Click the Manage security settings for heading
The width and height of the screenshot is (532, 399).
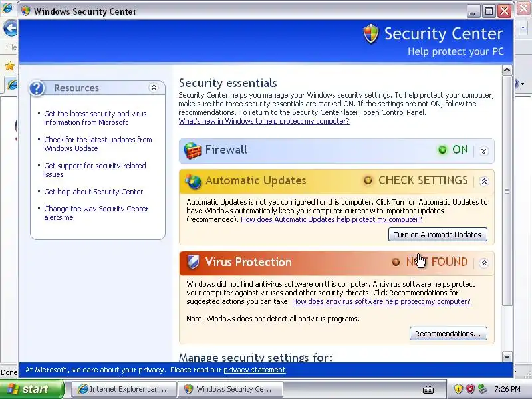(255, 357)
